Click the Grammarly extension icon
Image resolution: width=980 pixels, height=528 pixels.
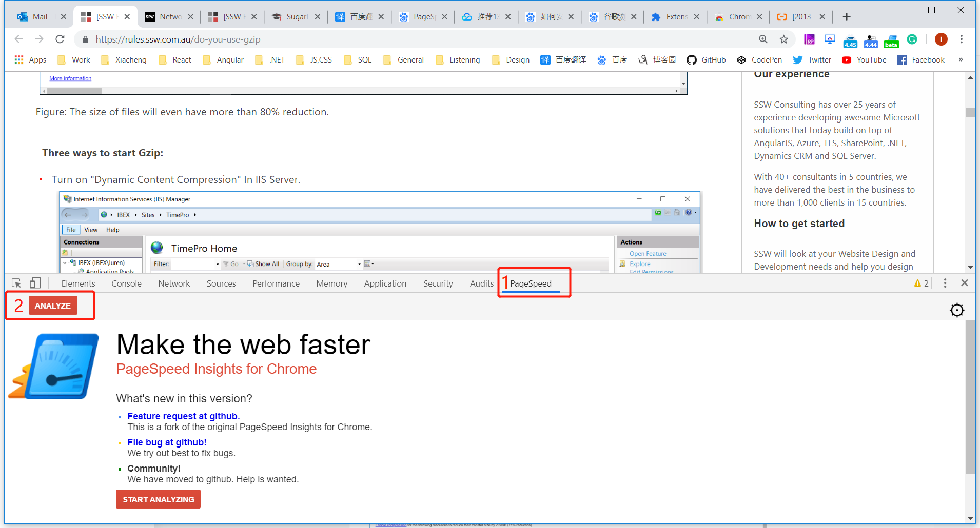(x=912, y=39)
